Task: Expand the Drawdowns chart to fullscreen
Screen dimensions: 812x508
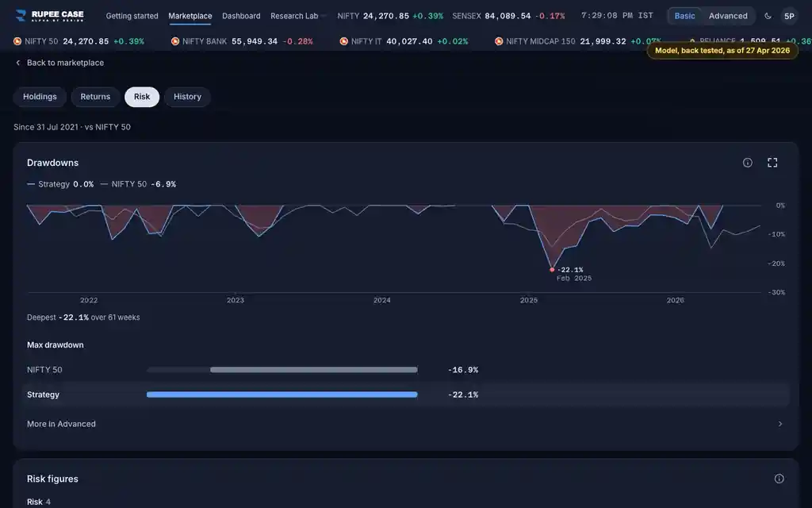Action: pos(772,163)
